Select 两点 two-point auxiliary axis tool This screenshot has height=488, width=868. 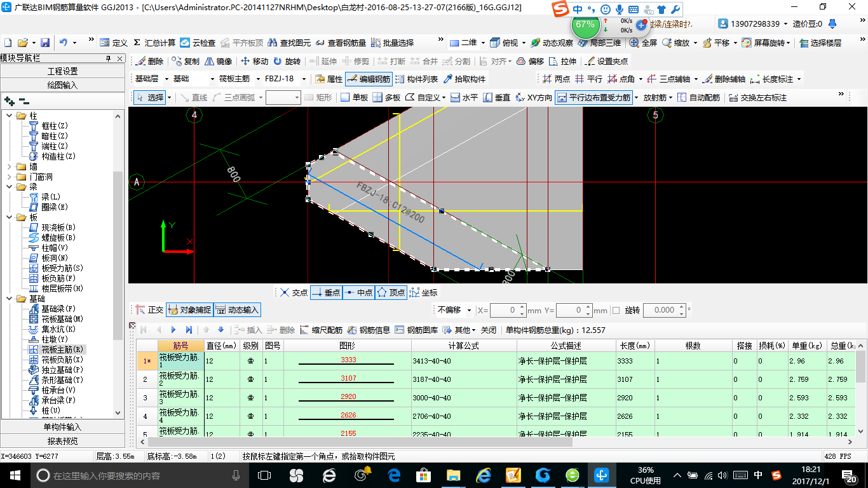[557, 79]
